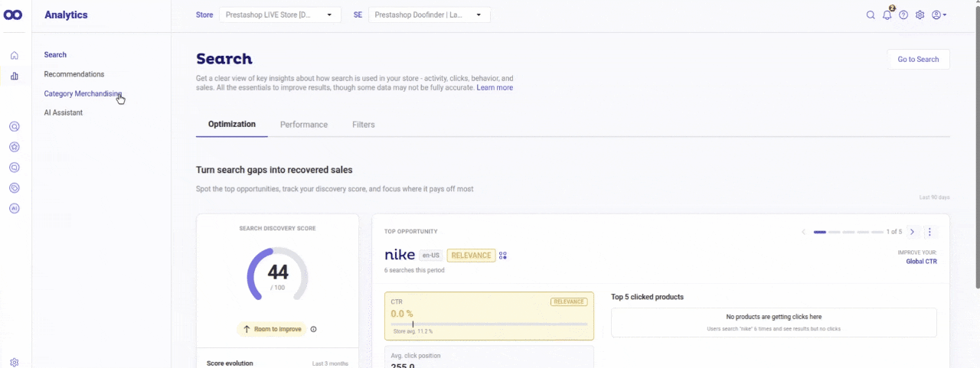This screenshot has height=368, width=980.
Task: Click the Global CTR link
Action: point(921,262)
